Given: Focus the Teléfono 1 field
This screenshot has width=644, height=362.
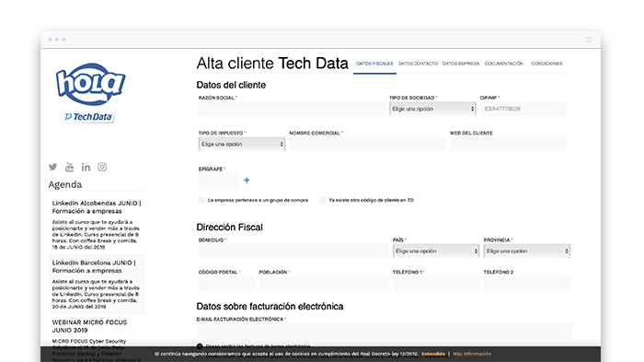Looking at the screenshot, I should 436,284.
